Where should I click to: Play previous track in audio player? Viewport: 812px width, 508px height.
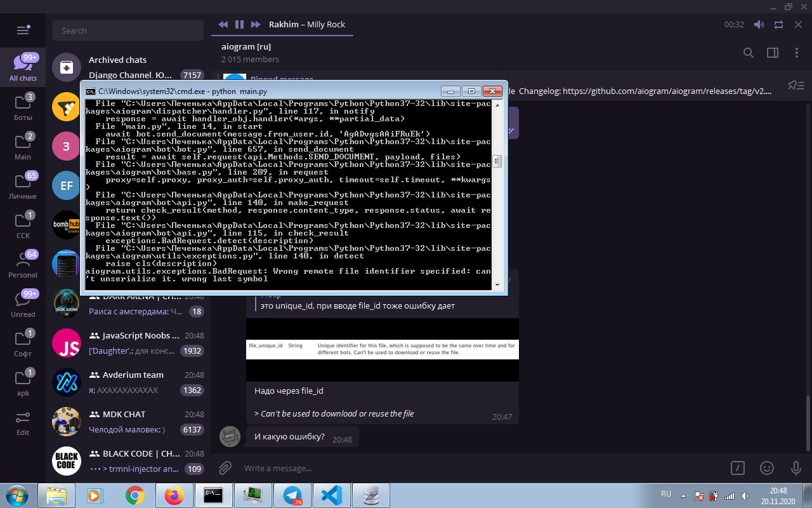pos(223,24)
